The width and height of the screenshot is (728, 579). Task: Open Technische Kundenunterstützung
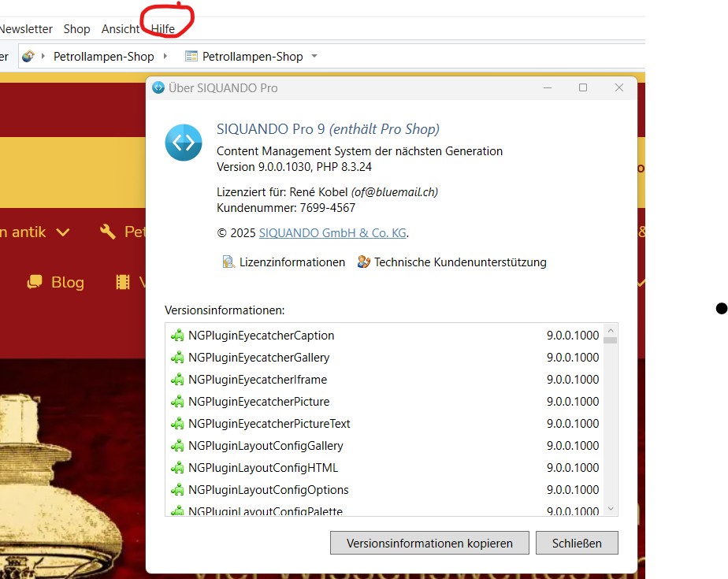(451, 262)
